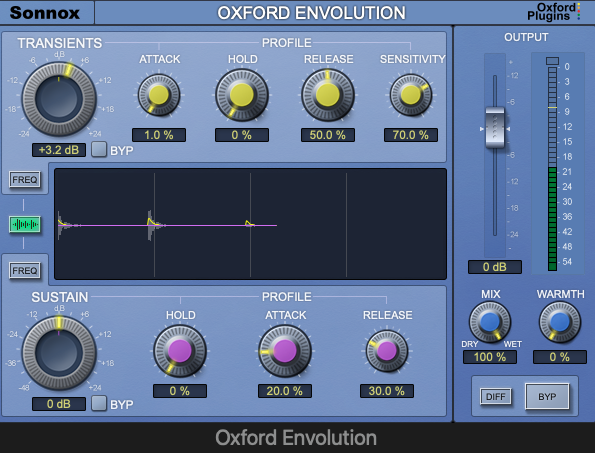Click the master BYP button
The width and height of the screenshot is (595, 453).
point(547,396)
